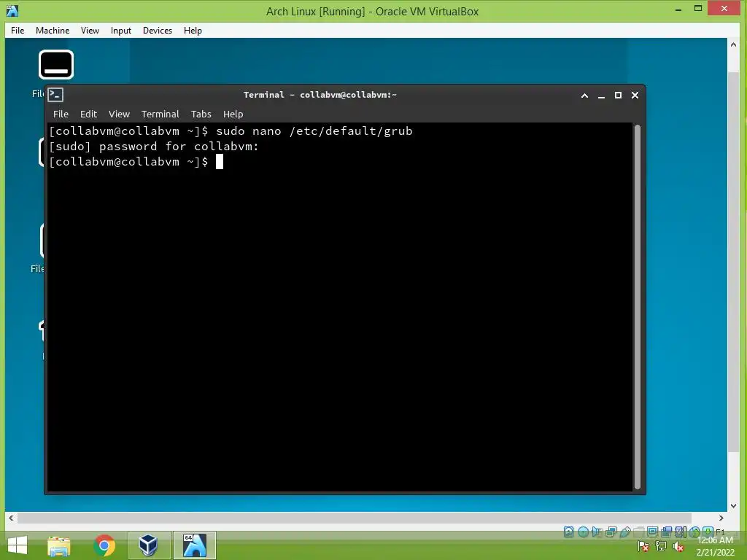Viewport: 747px width, 560px height.
Task: Close the Terminal window
Action: point(635,96)
